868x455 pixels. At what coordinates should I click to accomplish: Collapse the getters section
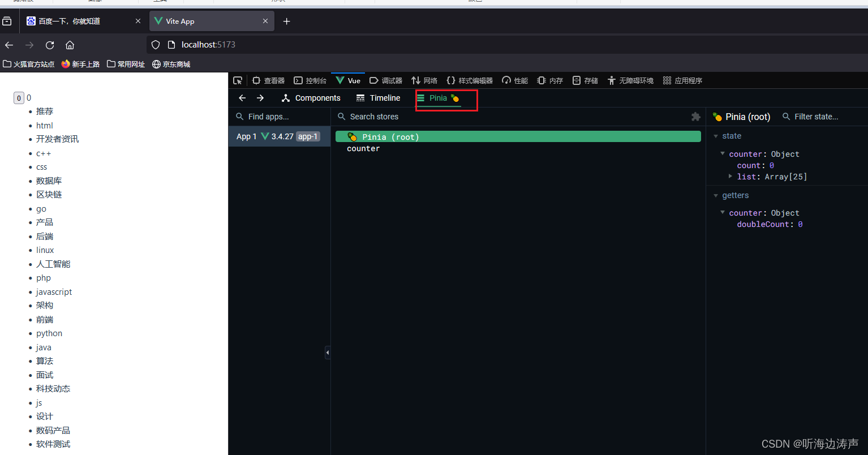(x=716, y=195)
